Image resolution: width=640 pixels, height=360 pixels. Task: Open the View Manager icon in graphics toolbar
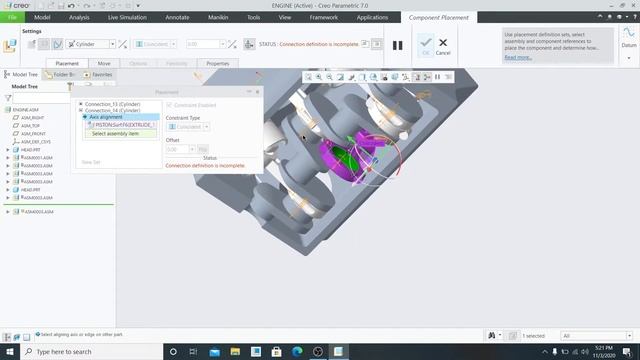[384, 77]
